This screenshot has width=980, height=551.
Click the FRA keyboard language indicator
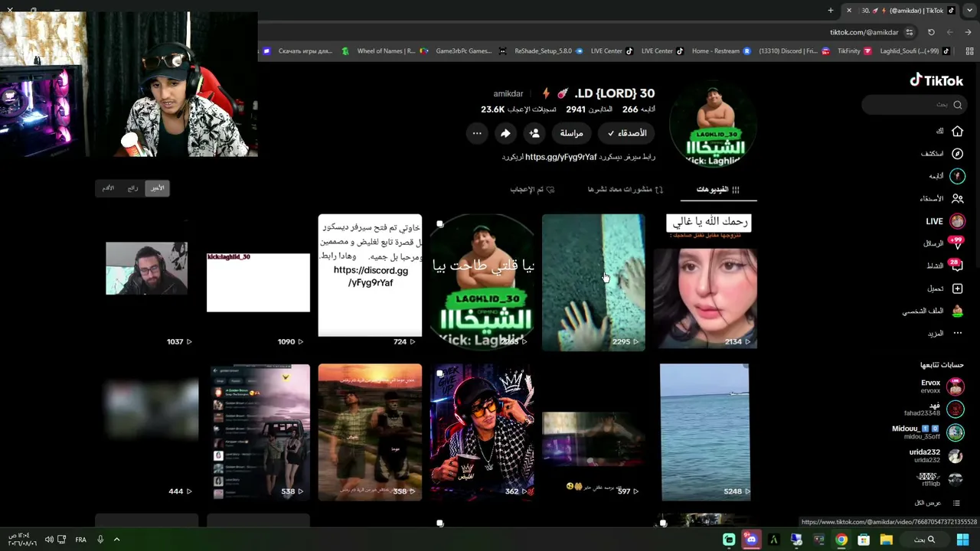pos(80,540)
